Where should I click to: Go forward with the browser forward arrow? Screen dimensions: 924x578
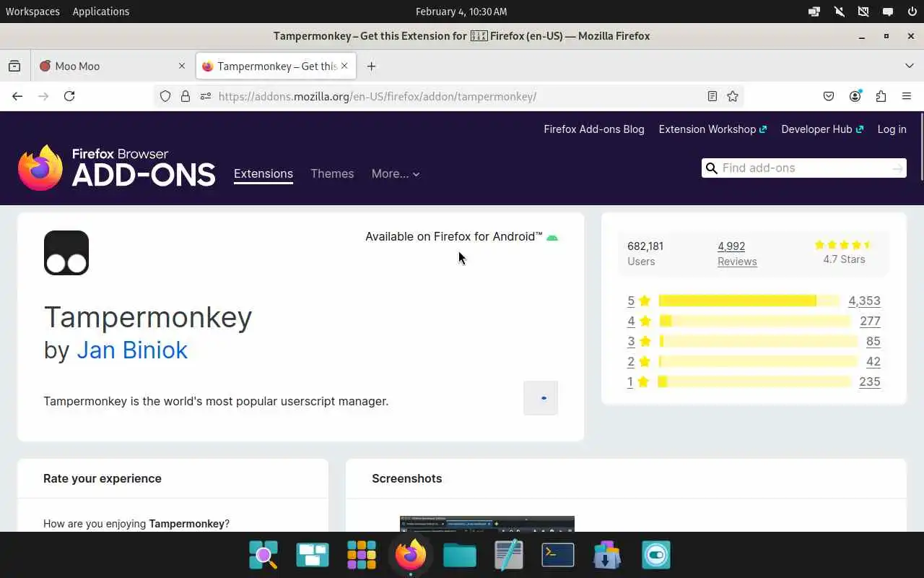[43, 96]
